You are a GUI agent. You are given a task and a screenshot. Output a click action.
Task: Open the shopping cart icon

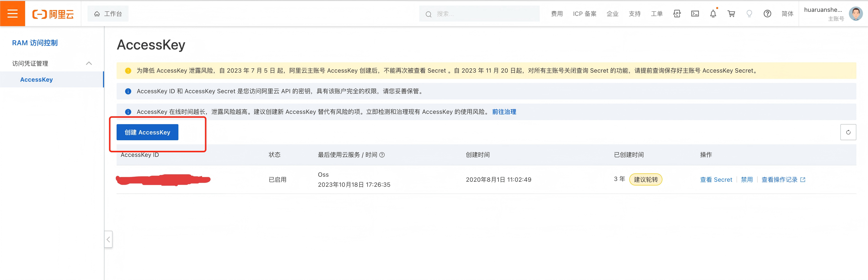click(731, 14)
